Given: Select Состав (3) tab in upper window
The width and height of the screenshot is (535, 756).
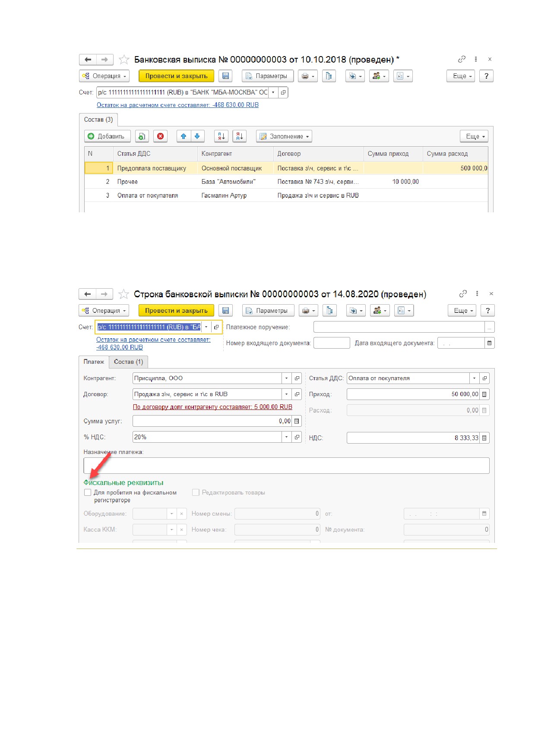Looking at the screenshot, I should click(98, 120).
